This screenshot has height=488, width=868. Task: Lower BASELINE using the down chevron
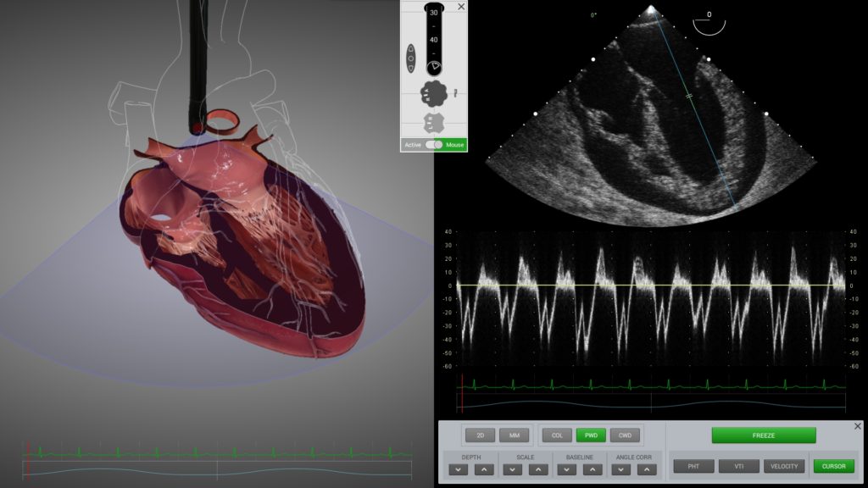pyautogui.click(x=567, y=469)
